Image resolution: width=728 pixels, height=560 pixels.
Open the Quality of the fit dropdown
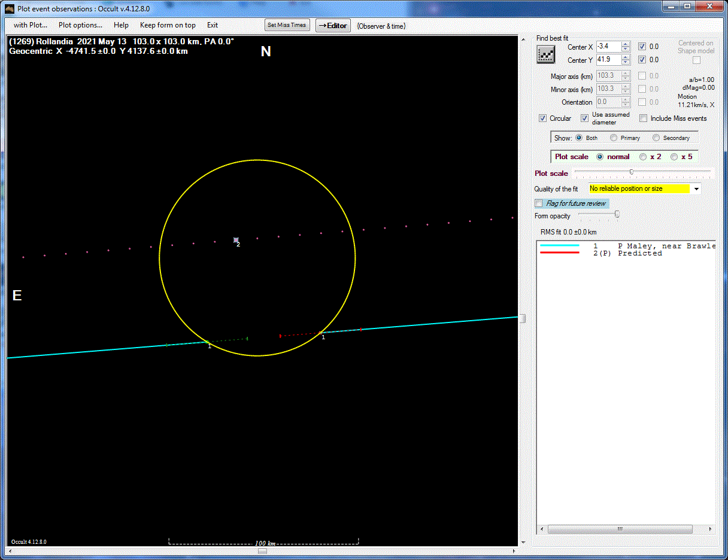click(696, 189)
